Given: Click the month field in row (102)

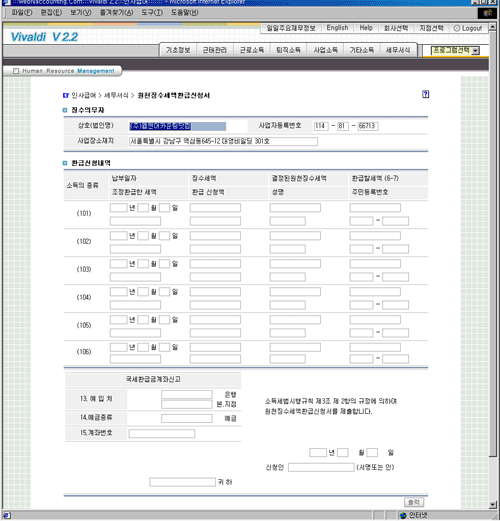Looking at the screenshot, I should click(x=143, y=236).
